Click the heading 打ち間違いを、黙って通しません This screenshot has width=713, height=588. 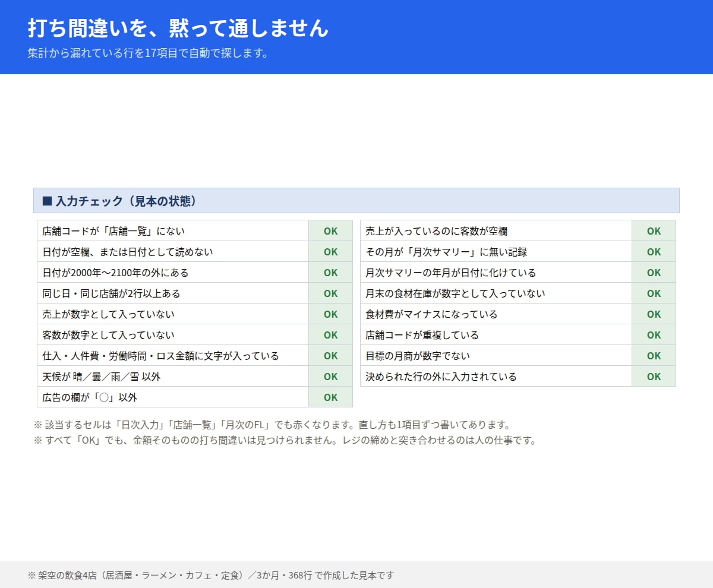178,28
